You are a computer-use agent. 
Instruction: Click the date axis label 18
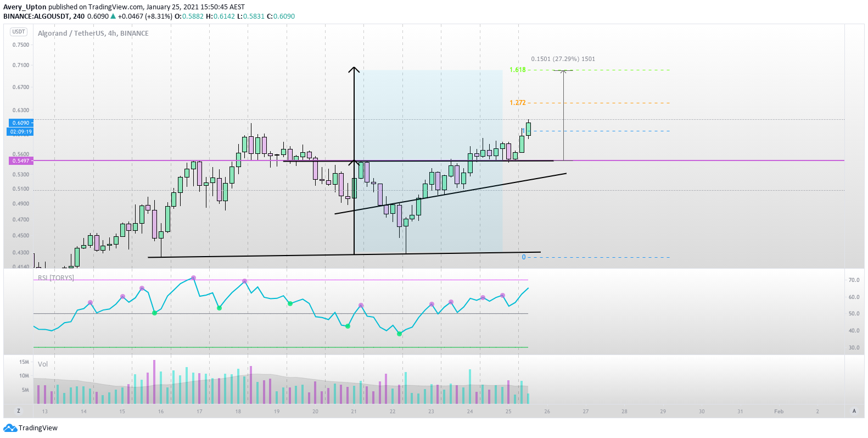pos(238,412)
